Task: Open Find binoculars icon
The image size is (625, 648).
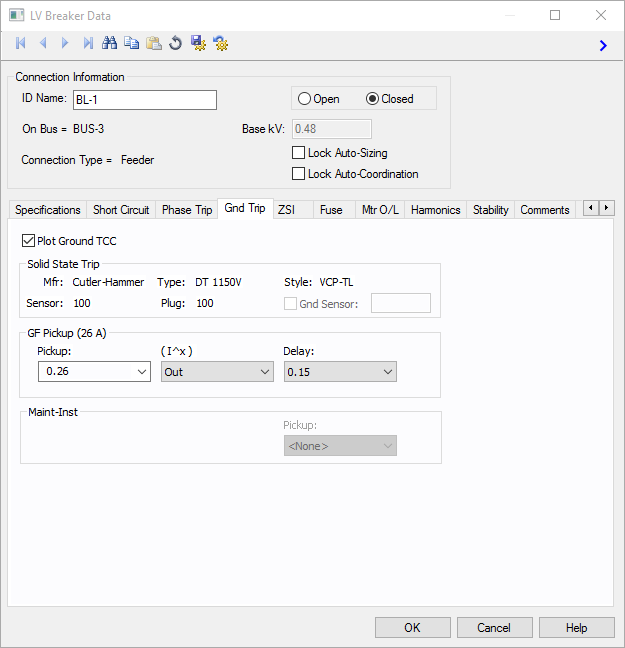Action: tap(110, 43)
